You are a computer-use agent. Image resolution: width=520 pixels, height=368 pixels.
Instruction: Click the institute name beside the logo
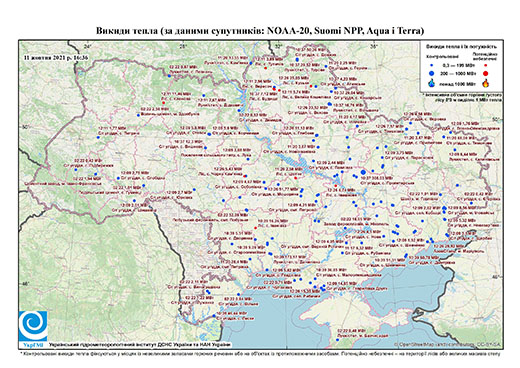coord(140,344)
